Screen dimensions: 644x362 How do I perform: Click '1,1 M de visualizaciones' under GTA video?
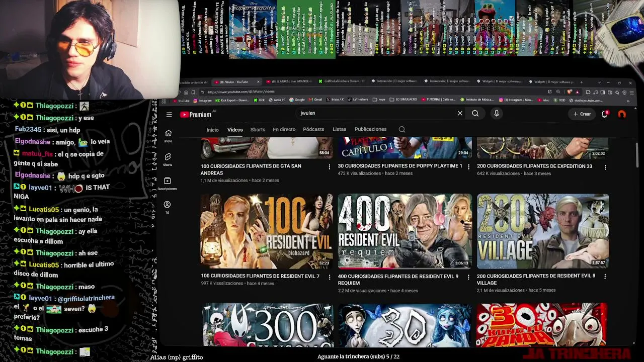tap(225, 180)
